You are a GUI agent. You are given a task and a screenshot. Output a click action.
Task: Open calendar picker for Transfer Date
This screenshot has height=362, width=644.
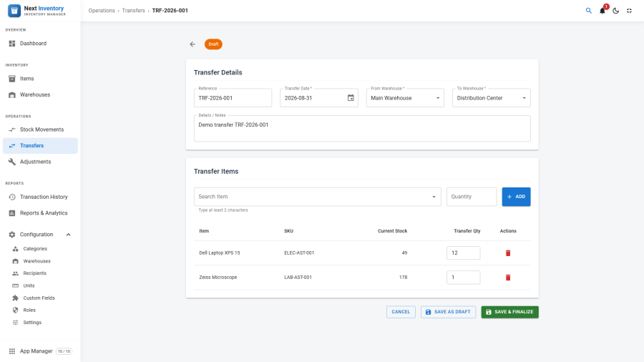click(351, 98)
